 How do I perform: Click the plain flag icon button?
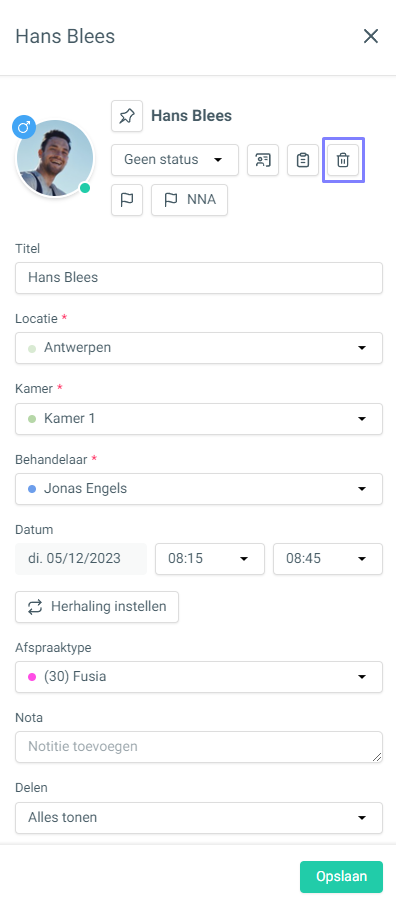click(127, 200)
